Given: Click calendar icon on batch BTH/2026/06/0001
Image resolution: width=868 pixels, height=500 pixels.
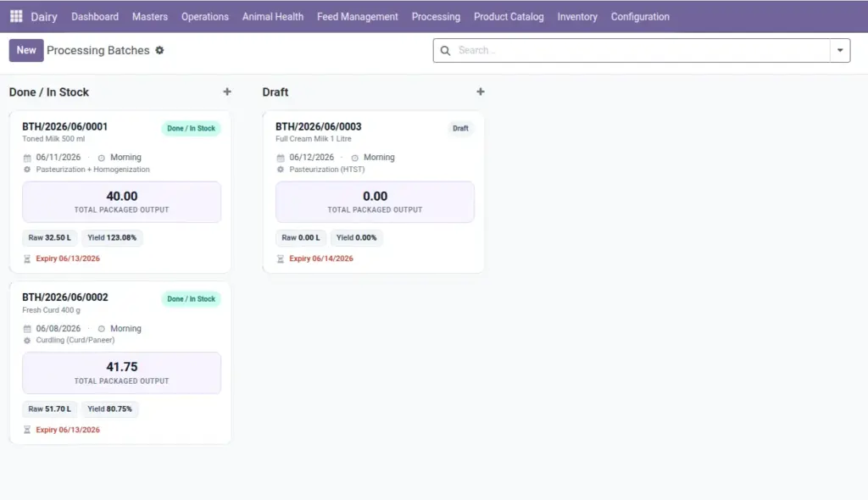Looking at the screenshot, I should click(27, 158).
